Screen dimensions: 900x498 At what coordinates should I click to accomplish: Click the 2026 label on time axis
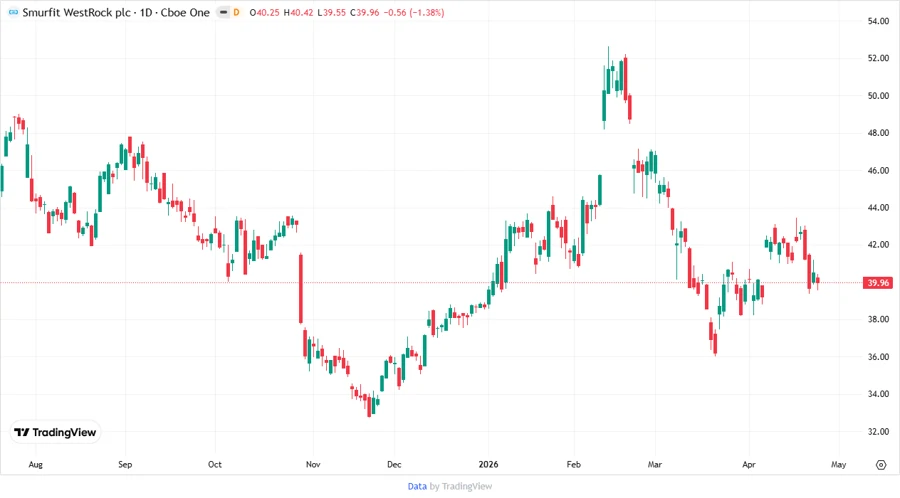tap(488, 465)
